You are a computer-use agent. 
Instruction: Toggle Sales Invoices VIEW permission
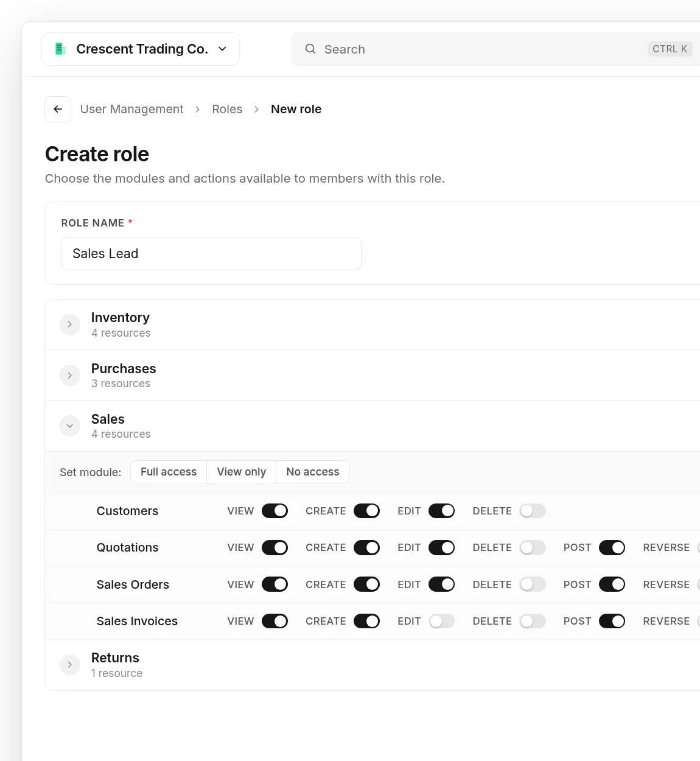(x=275, y=621)
